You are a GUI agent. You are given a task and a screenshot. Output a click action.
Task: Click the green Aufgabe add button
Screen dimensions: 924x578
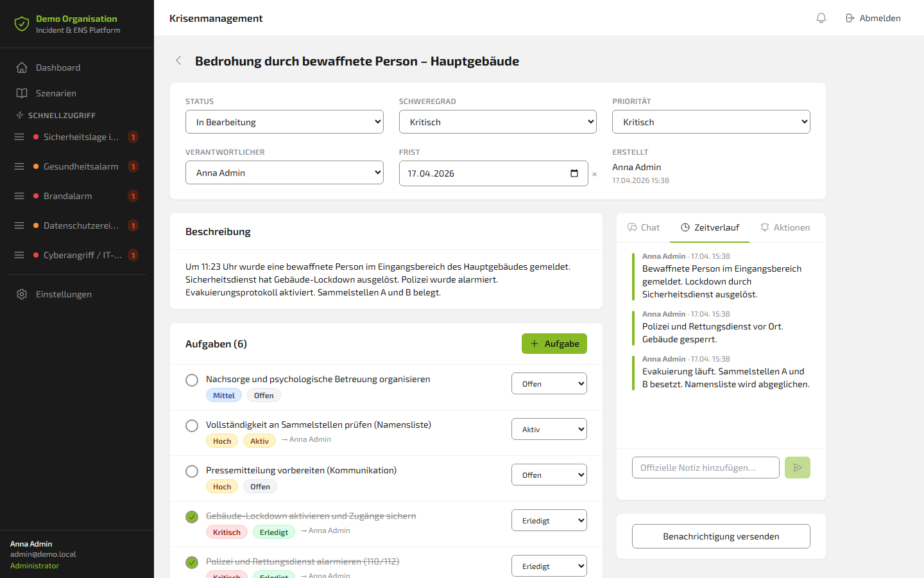pos(554,344)
